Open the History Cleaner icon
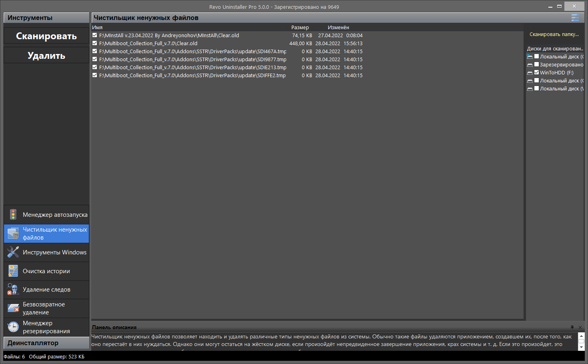588x364 pixels. pyautogui.click(x=13, y=271)
